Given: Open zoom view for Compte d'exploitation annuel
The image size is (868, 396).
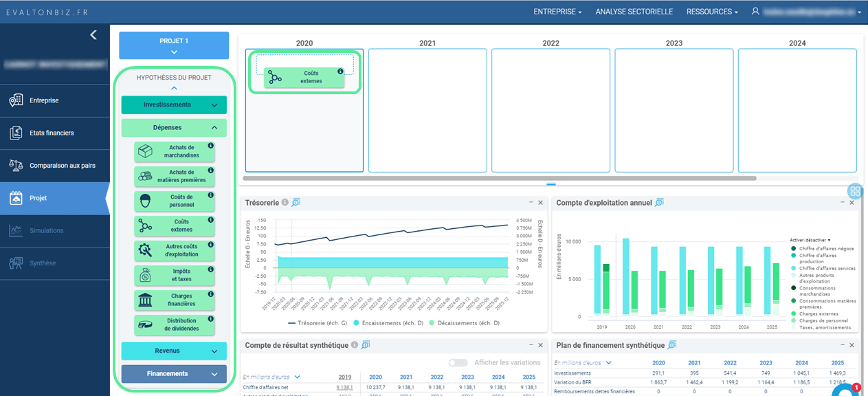Looking at the screenshot, I should point(659,203).
